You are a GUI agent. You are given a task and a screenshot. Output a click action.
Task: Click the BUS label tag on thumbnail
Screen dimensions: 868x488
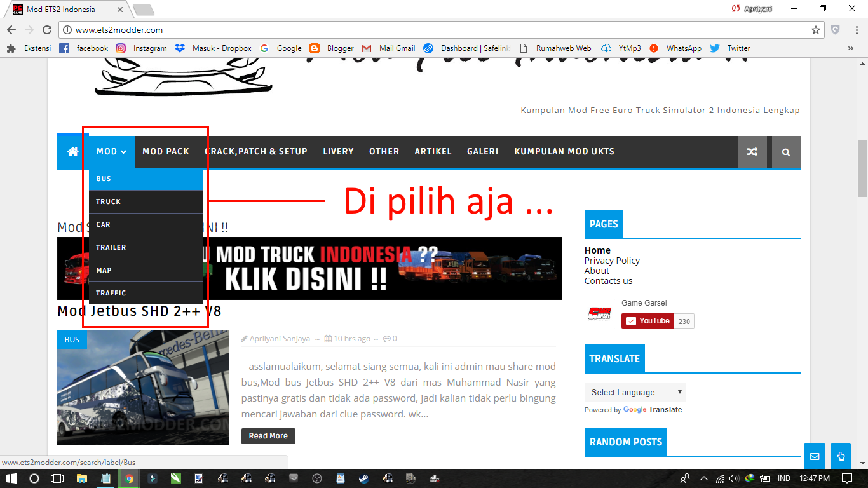tap(72, 339)
